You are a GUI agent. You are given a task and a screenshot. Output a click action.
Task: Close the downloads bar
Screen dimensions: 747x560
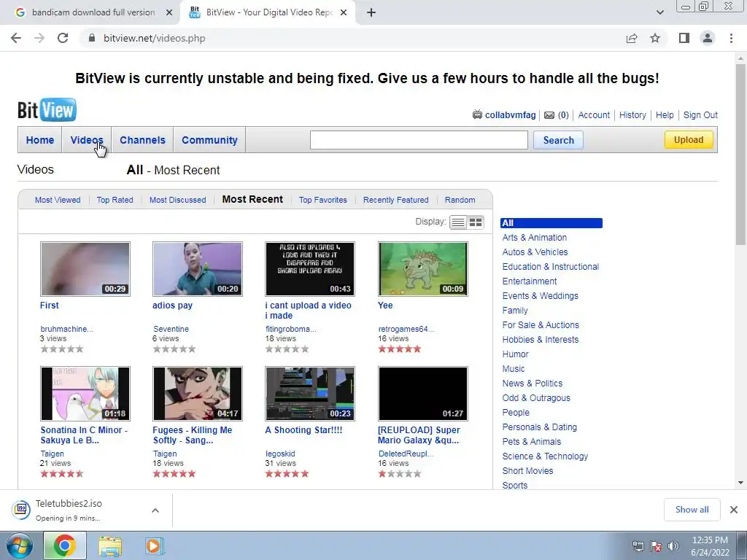734,510
